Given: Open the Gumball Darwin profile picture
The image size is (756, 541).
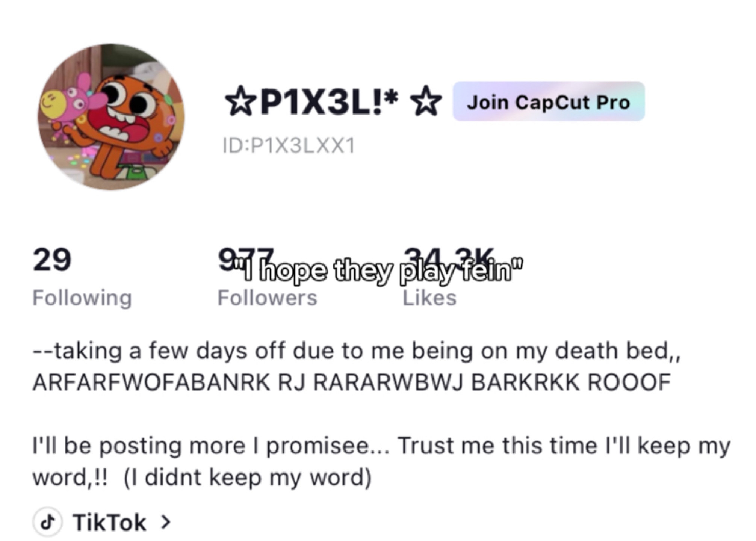Looking at the screenshot, I should [111, 117].
